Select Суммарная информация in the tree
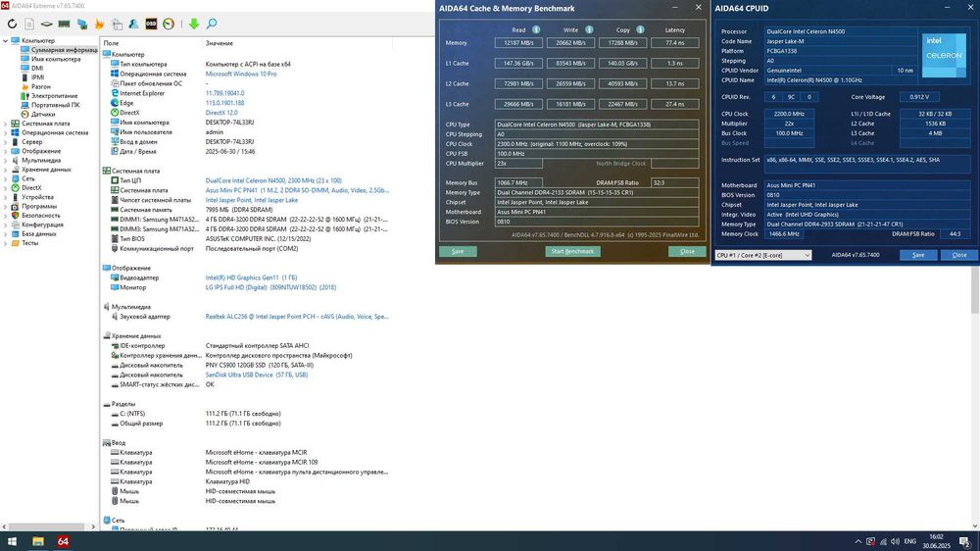980x551 pixels. (64, 50)
